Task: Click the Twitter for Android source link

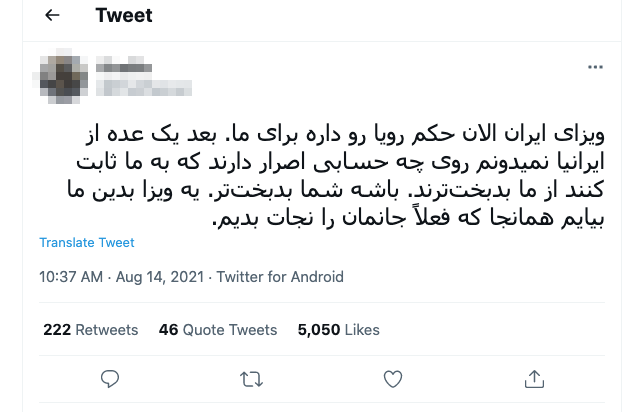Action: [280, 277]
